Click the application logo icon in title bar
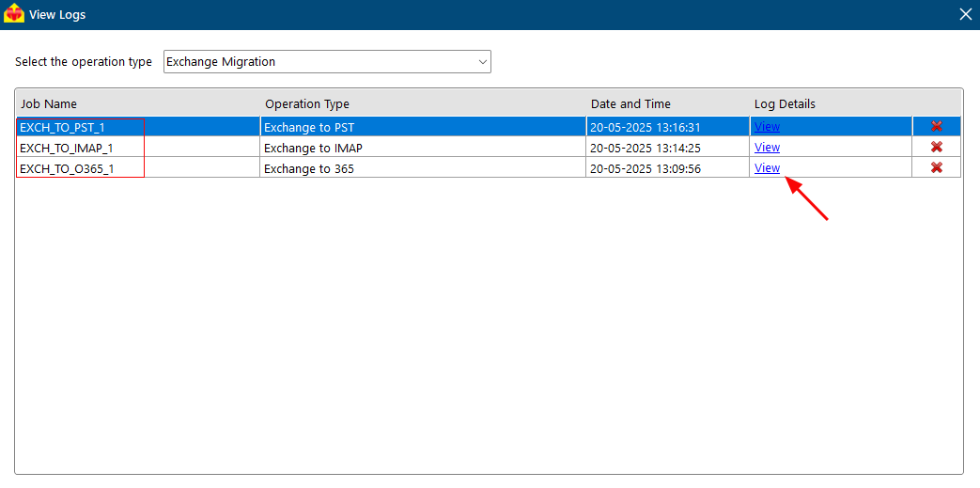This screenshot has width=980, height=488. [14, 14]
